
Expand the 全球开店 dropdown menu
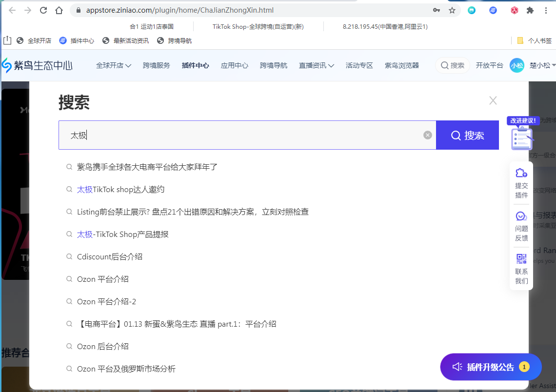click(113, 65)
